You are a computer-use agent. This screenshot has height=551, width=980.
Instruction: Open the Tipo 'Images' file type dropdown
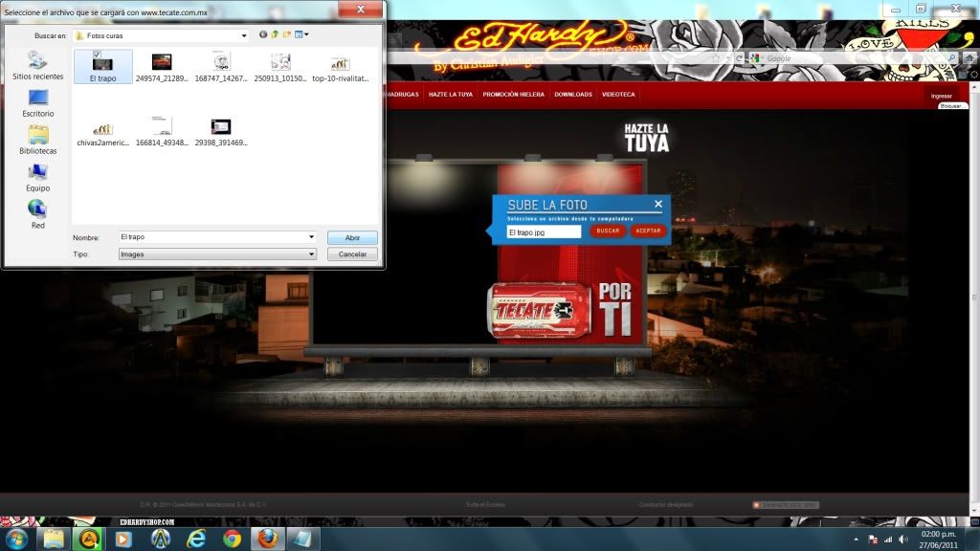pos(217,254)
